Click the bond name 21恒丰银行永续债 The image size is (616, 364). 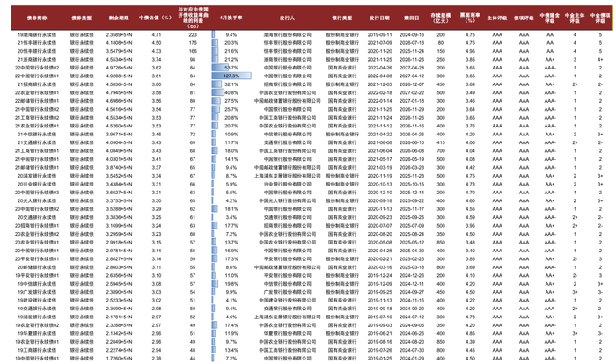pyautogui.click(x=37, y=43)
